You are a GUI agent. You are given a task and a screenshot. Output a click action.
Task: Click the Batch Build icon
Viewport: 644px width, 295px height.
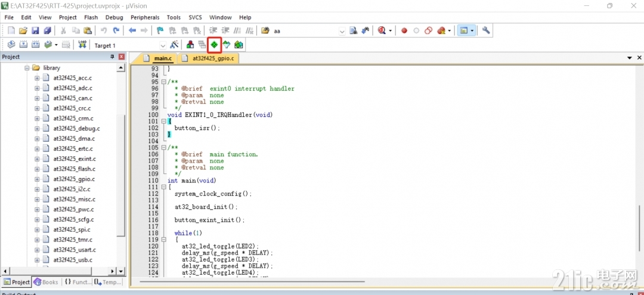tap(48, 45)
